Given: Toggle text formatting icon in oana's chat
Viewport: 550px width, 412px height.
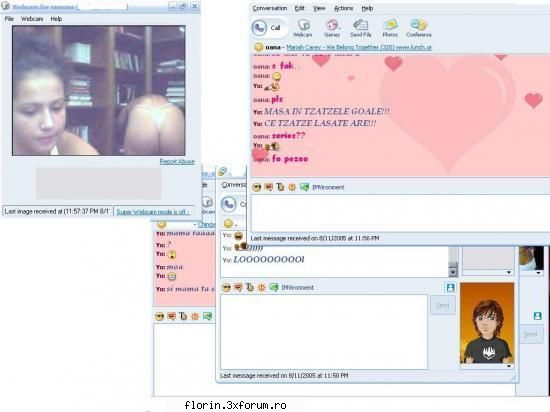Looking at the screenshot, I should click(x=280, y=188).
